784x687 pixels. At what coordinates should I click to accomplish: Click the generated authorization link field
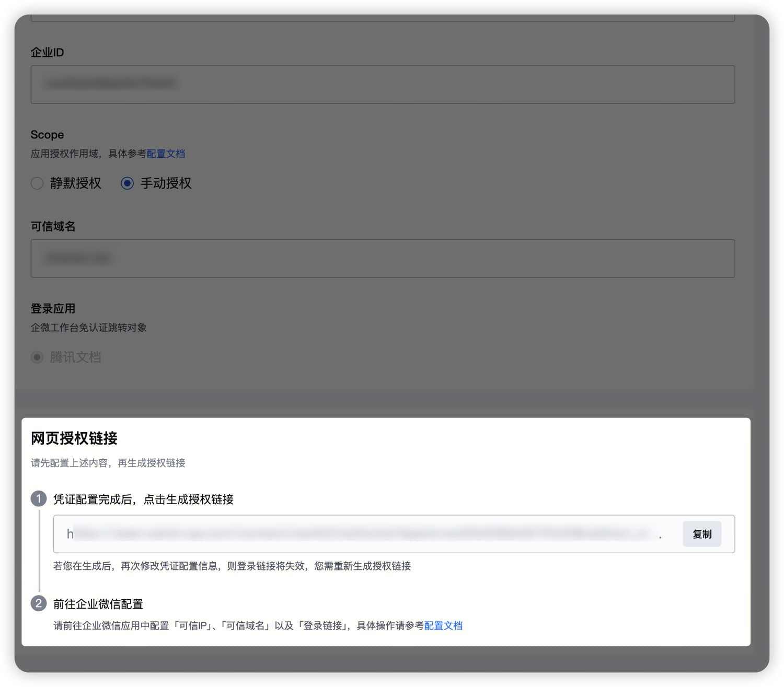pyautogui.click(x=366, y=534)
